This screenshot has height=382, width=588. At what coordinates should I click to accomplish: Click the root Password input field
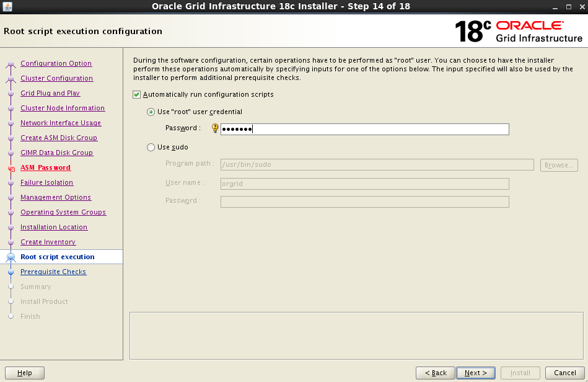pos(364,129)
